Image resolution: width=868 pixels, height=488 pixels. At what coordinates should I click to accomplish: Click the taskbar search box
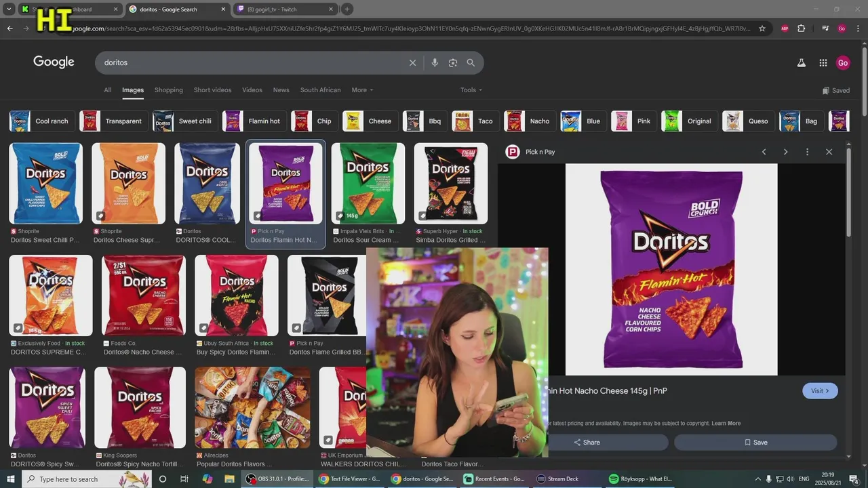(x=87, y=479)
